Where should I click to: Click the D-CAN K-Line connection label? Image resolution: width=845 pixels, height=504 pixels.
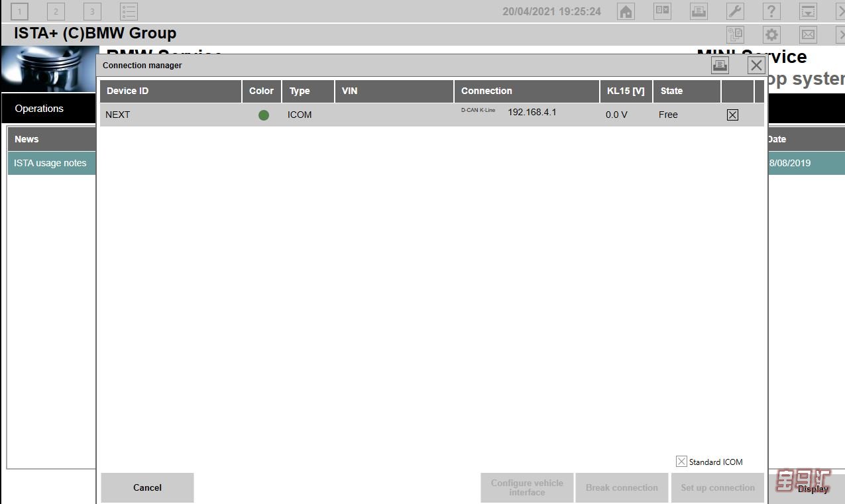(x=478, y=110)
